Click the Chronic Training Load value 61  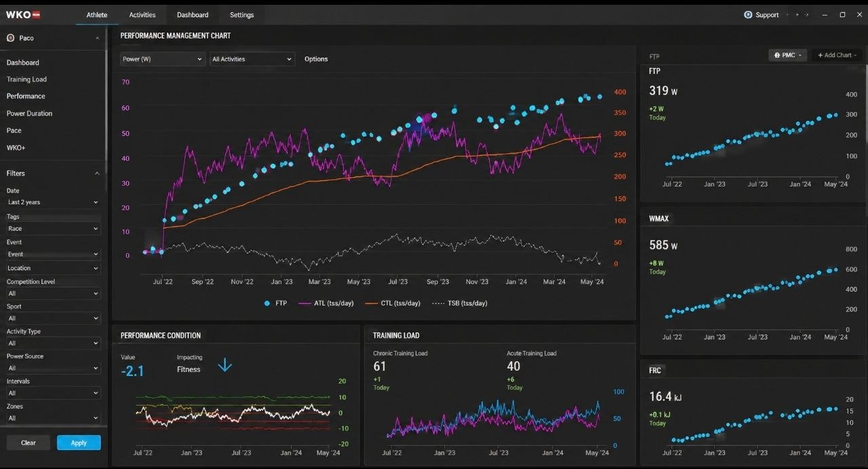[x=380, y=367]
